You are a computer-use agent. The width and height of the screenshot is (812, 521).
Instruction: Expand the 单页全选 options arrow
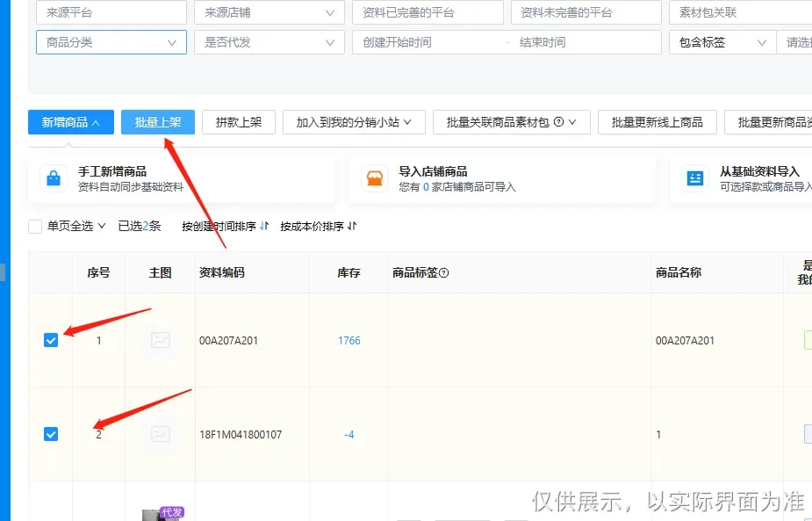102,226
